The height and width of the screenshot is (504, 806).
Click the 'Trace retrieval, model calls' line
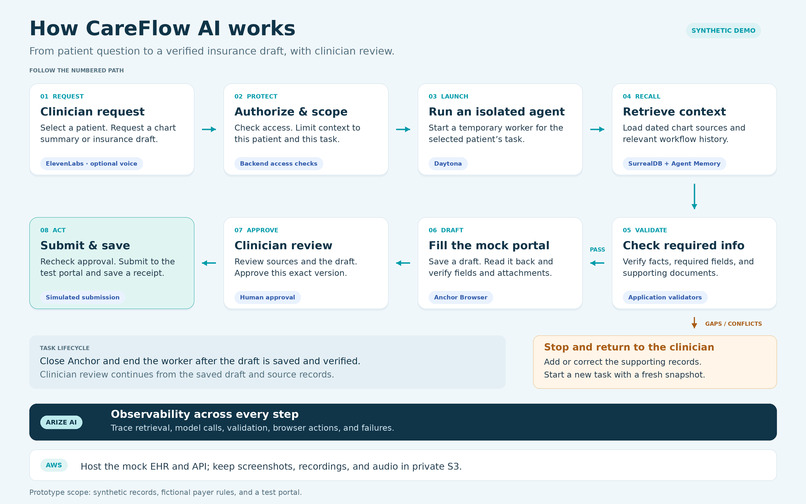[x=252, y=428]
